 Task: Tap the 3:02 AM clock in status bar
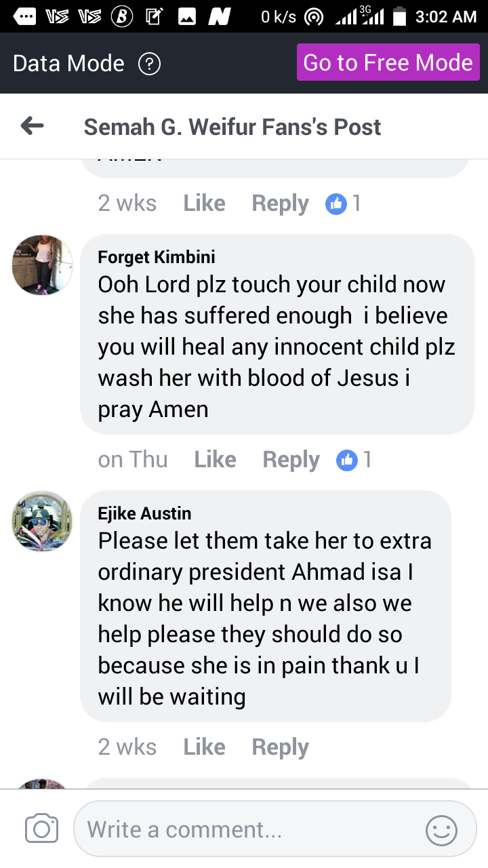pos(445,17)
